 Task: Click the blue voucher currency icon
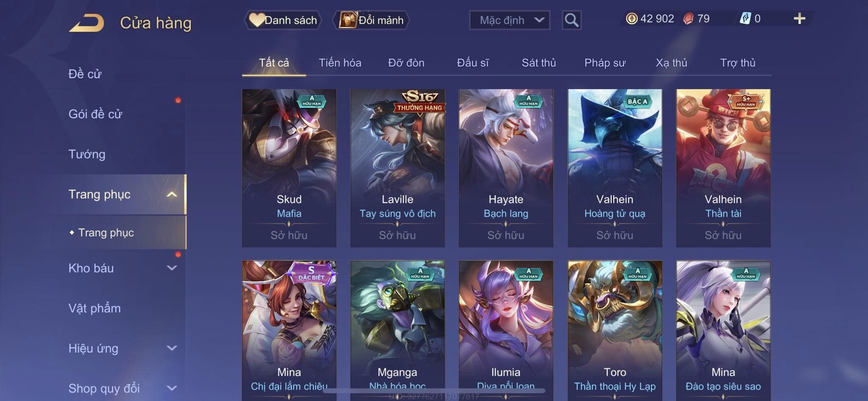(x=745, y=19)
